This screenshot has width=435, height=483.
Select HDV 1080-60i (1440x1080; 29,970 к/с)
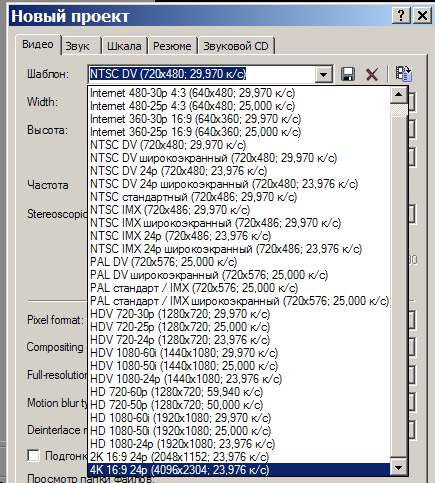(x=239, y=353)
